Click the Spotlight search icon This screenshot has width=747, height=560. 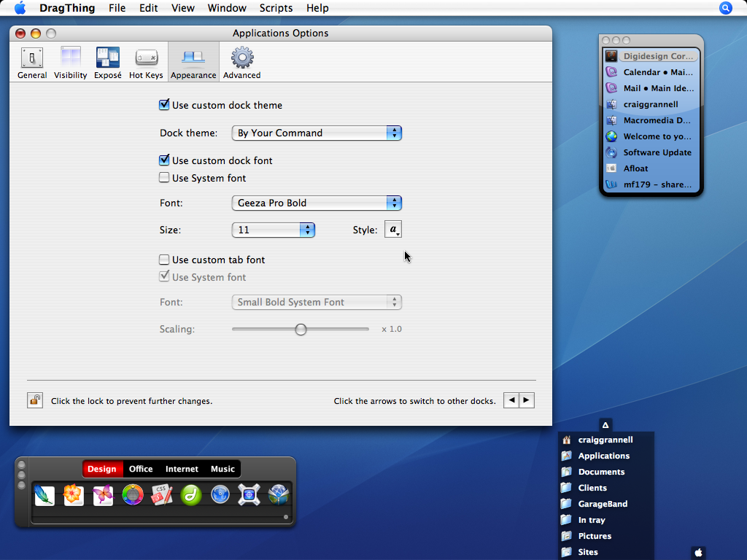726,8
